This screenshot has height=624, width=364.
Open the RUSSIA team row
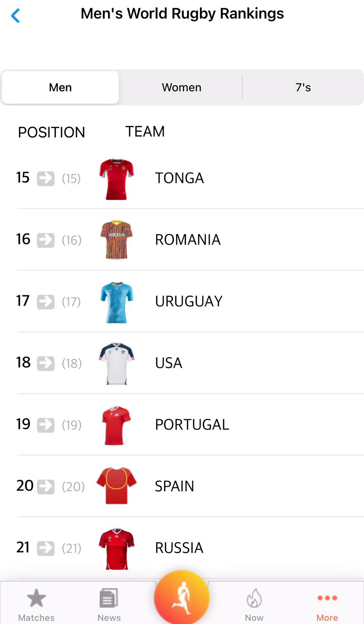click(179, 548)
